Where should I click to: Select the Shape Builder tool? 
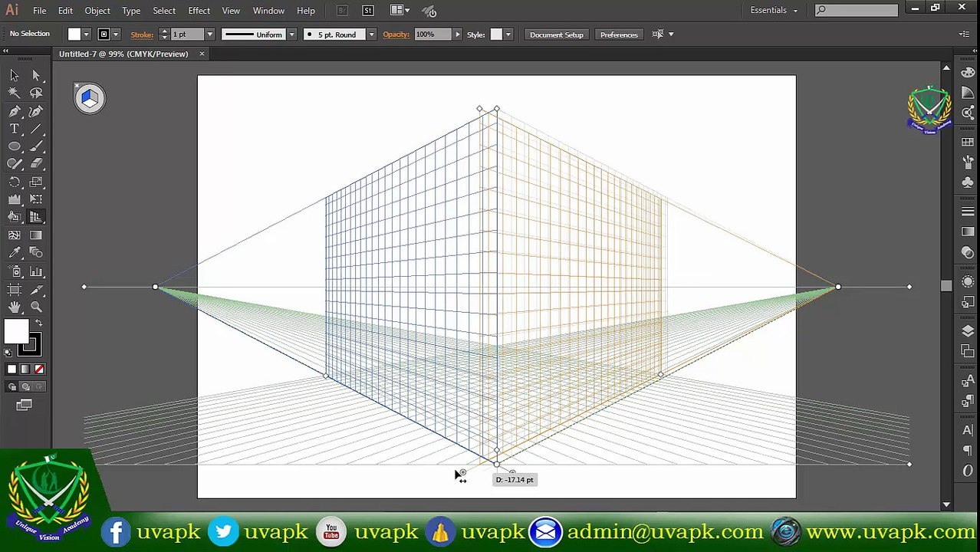[14, 217]
